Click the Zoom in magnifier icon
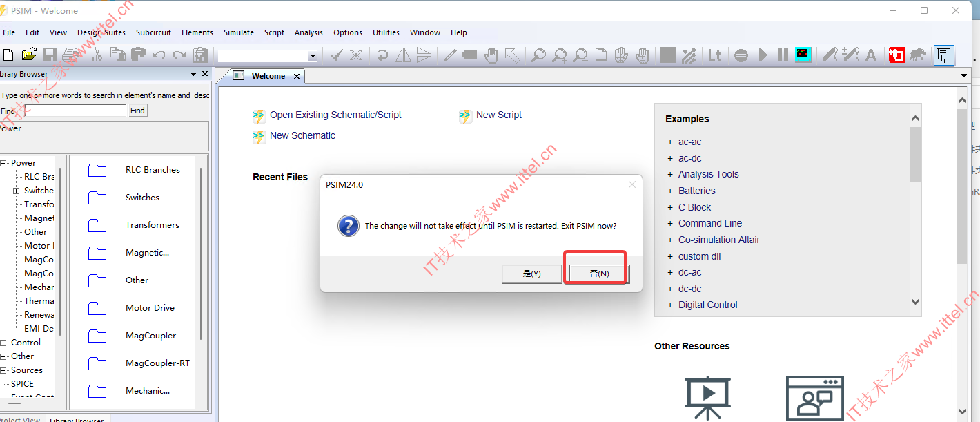This screenshot has height=422, width=980. [x=560, y=55]
